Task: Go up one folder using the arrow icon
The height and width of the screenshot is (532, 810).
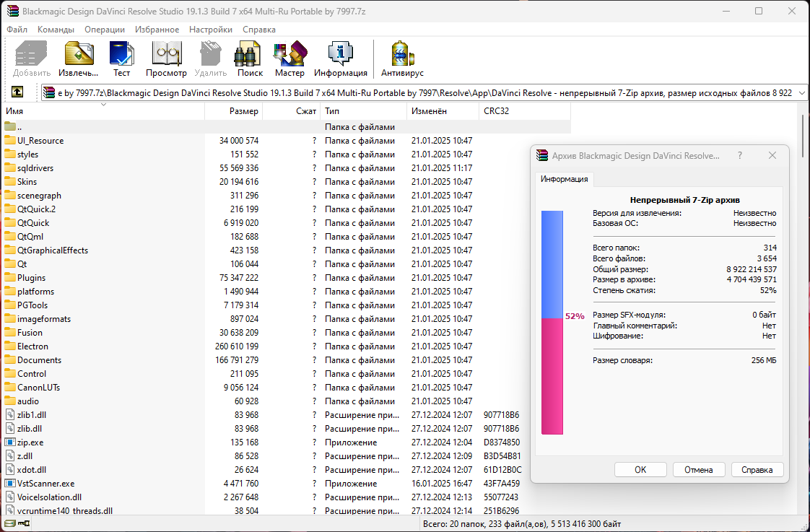Action: pos(17,92)
